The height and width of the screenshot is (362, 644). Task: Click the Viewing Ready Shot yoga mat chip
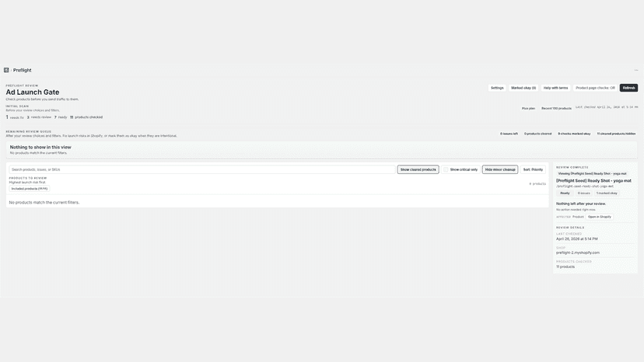[592, 173]
